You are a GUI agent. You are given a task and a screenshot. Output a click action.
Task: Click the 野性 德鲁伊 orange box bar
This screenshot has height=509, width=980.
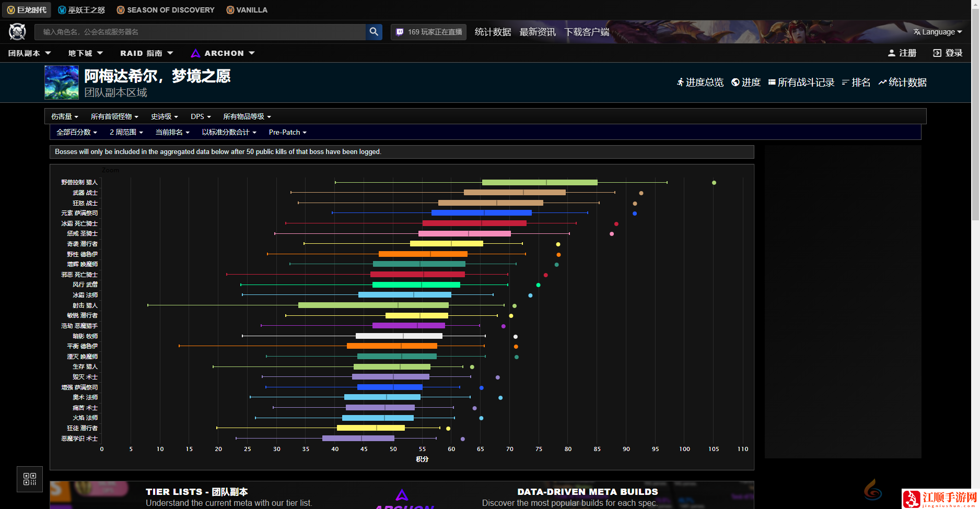pos(423,254)
